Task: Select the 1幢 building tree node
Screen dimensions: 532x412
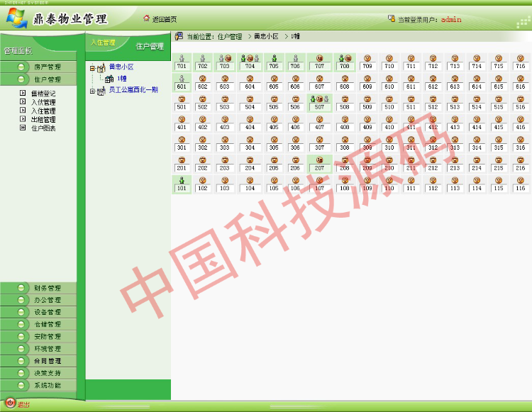Action: pyautogui.click(x=122, y=79)
